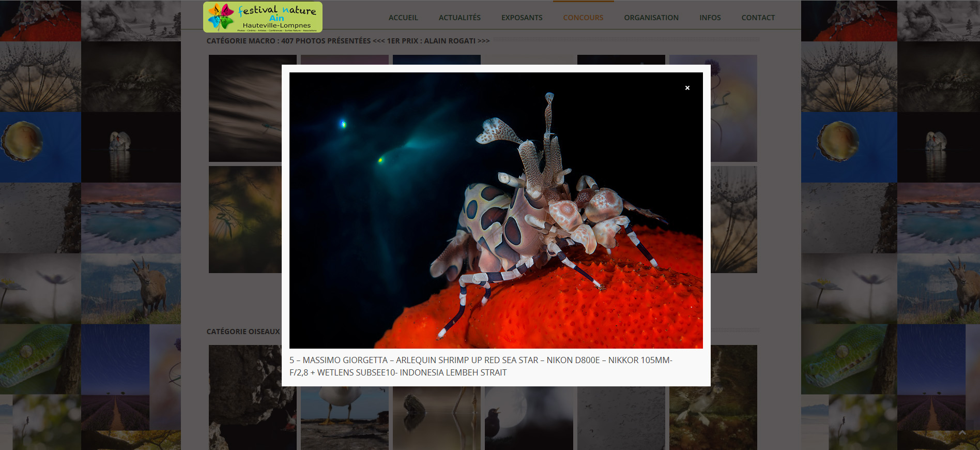The width and height of the screenshot is (980, 450).
Task: Open the pastel flower macro thumbnail
Action: pyautogui.click(x=734, y=108)
